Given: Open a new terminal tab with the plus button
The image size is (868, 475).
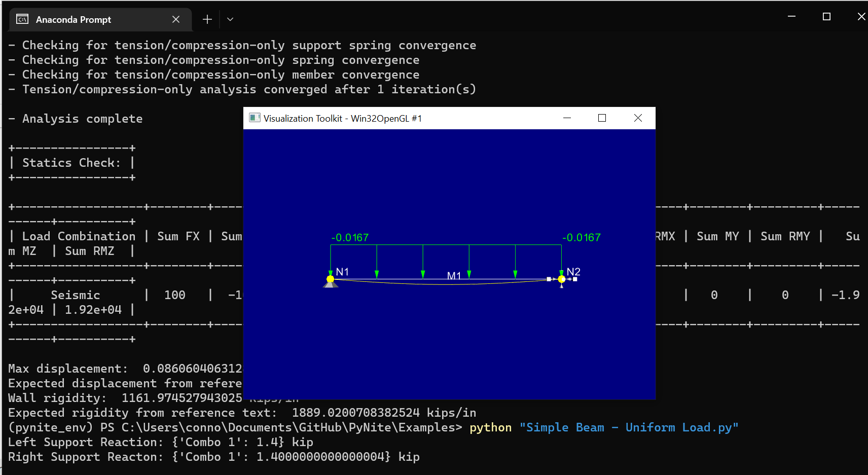Looking at the screenshot, I should [x=207, y=19].
